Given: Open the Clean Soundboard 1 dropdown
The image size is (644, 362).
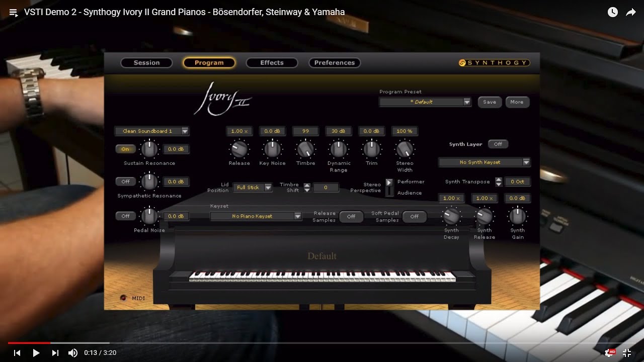Looking at the screenshot, I should coord(151,131).
